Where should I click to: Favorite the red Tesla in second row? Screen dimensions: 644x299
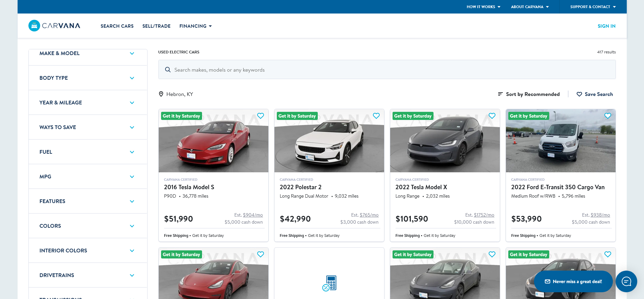(x=261, y=254)
